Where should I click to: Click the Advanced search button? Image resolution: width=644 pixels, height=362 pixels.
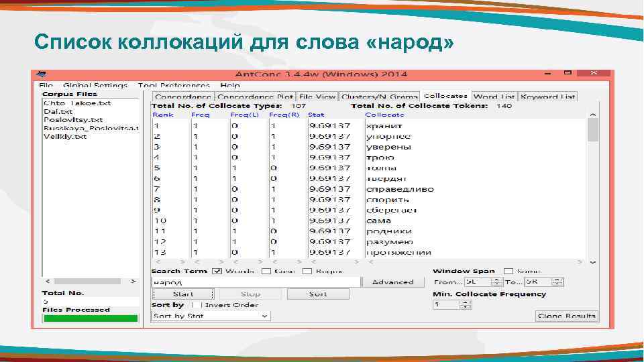click(392, 282)
